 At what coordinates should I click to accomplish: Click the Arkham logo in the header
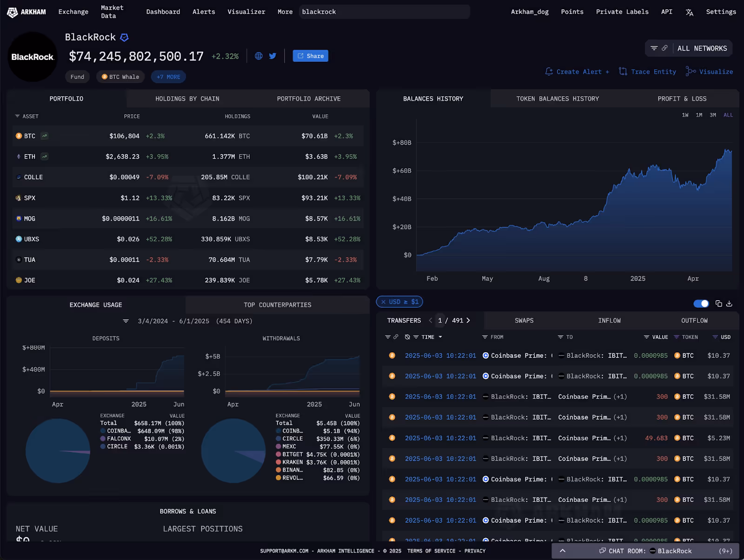27,12
